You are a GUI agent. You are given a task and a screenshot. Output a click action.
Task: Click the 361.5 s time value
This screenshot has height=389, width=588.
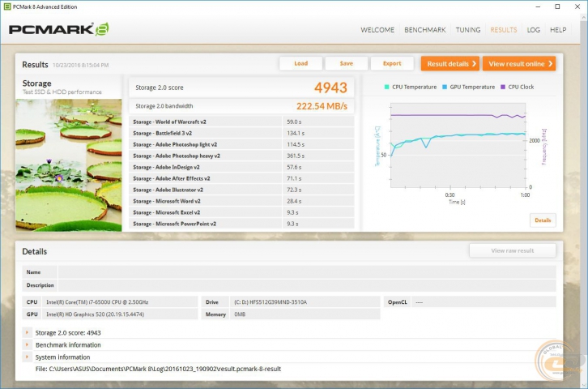point(296,156)
